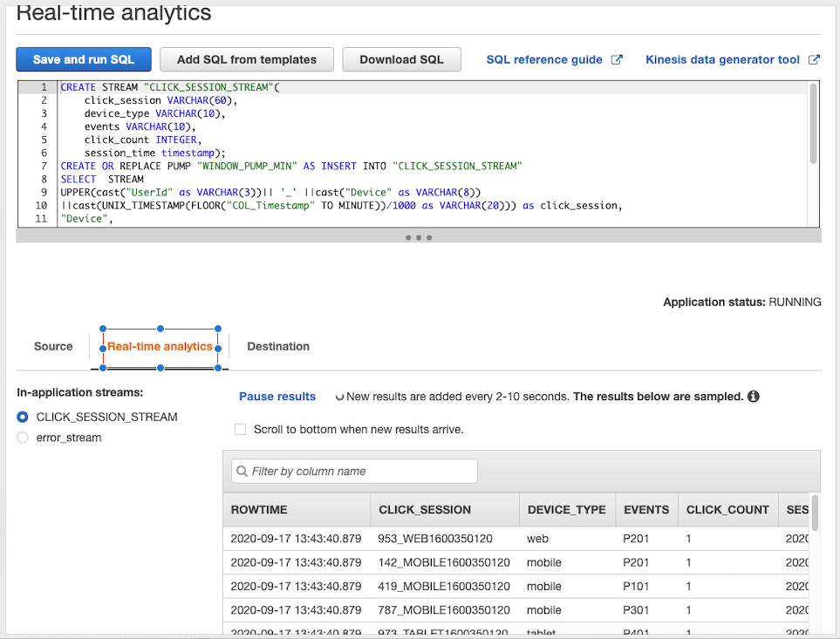
Task: Click external link icon beside SQL reference guide
Action: [x=617, y=59]
